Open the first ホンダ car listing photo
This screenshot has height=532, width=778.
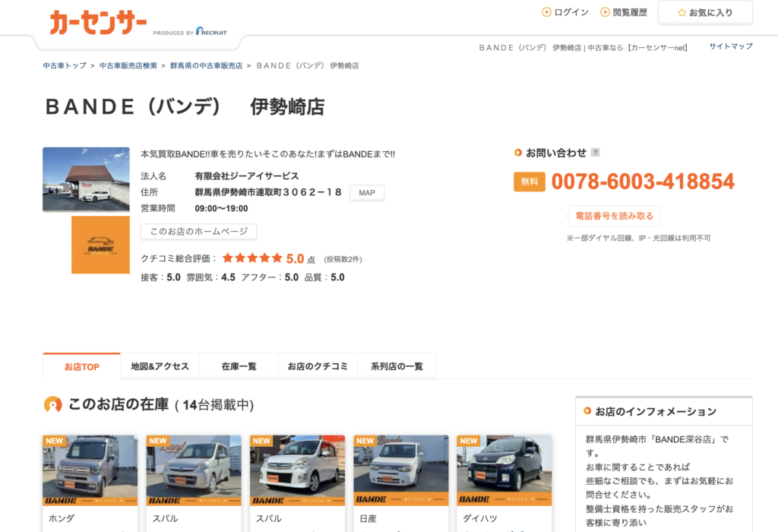click(90, 470)
